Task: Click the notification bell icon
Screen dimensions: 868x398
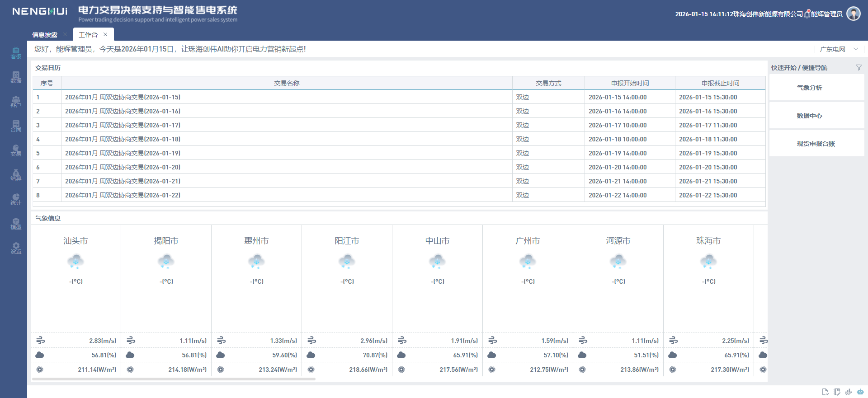Action: pos(807,14)
